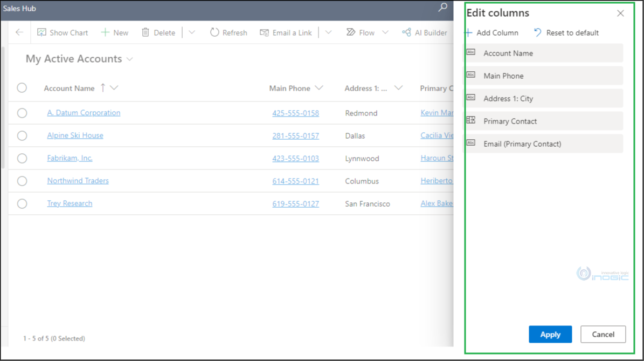The image size is (644, 361).
Task: Click the AI Builder icon
Action: click(x=406, y=32)
